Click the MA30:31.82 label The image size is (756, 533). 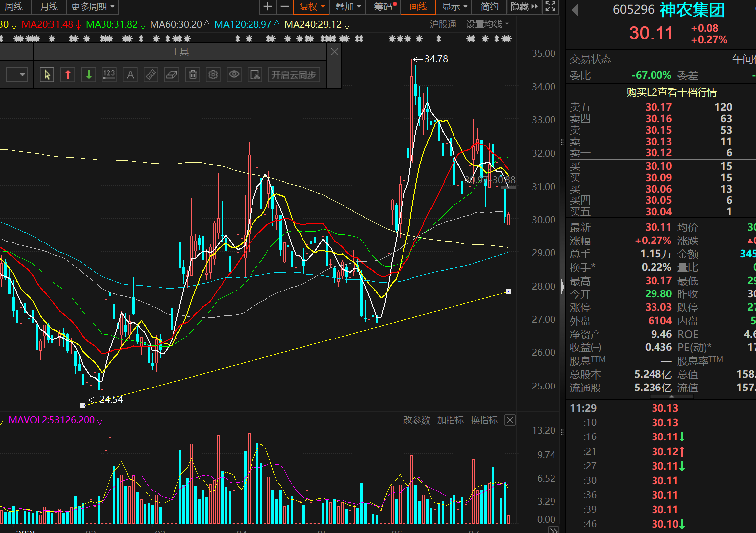[x=111, y=24]
